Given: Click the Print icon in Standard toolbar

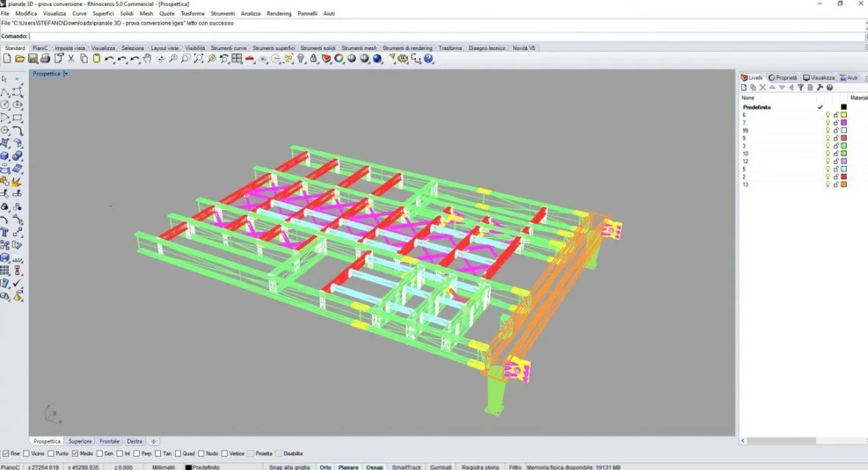Looking at the screenshot, I should 46,59.
